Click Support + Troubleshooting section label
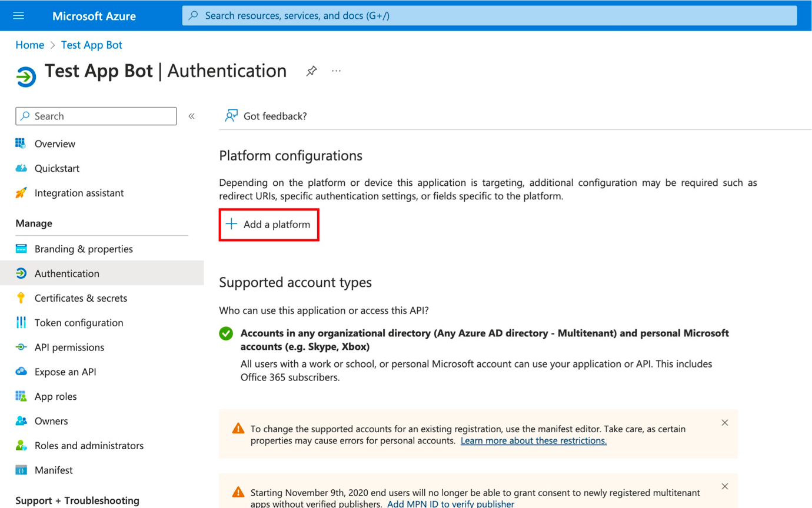This screenshot has width=812, height=508. (x=78, y=500)
